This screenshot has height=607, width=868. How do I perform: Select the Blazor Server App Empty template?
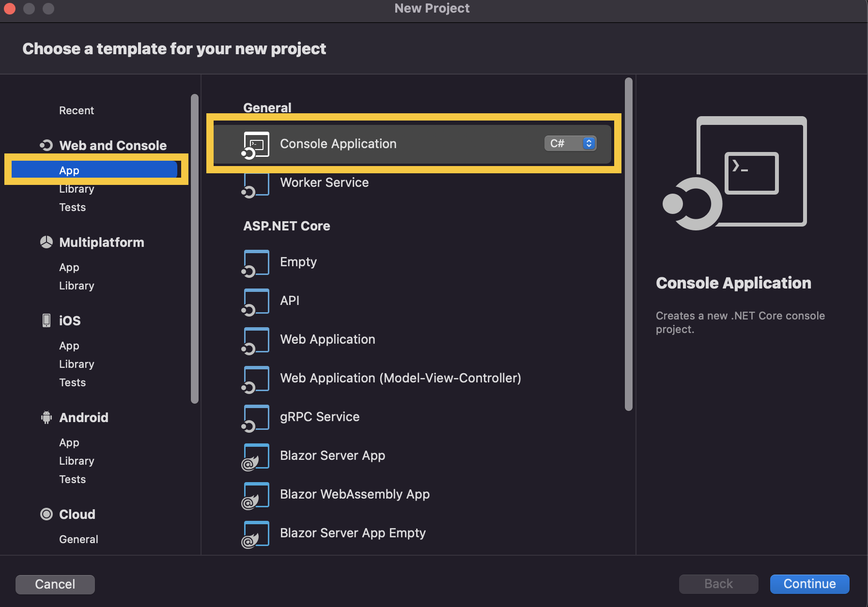pyautogui.click(x=353, y=533)
